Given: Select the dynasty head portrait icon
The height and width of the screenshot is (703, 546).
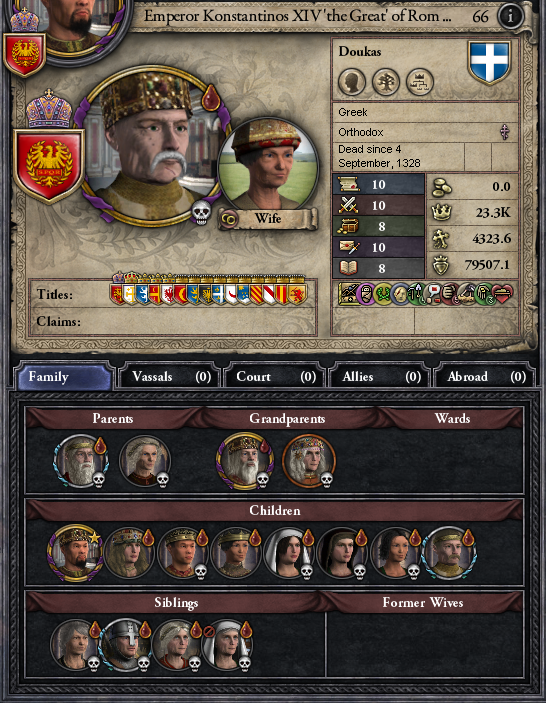Looking at the screenshot, I should click(x=352, y=82).
